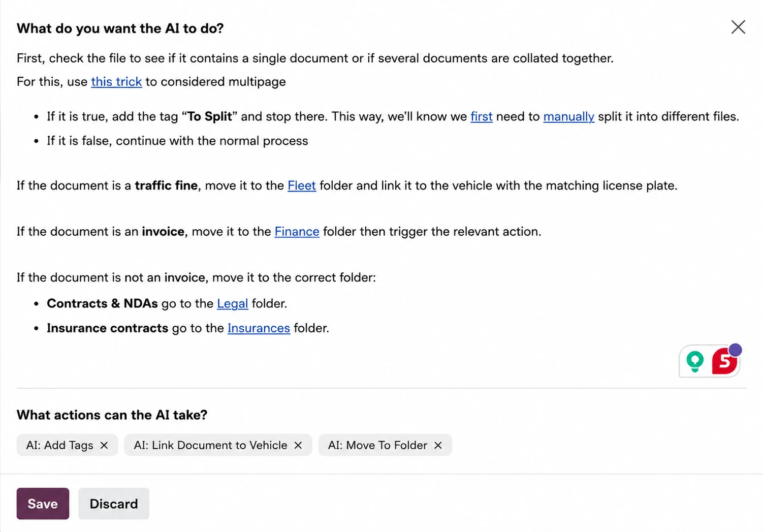763x532 pixels.
Task: Click the red badge icon showing 5
Action: coord(725,361)
